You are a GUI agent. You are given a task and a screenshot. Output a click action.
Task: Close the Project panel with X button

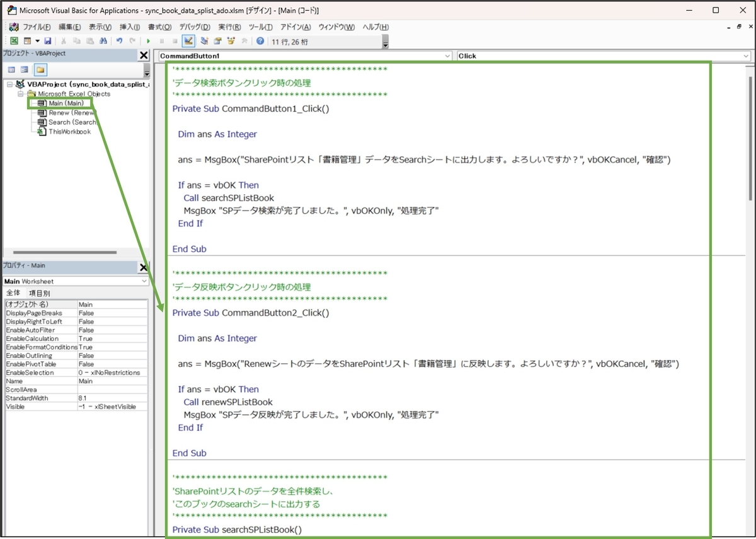click(x=144, y=55)
